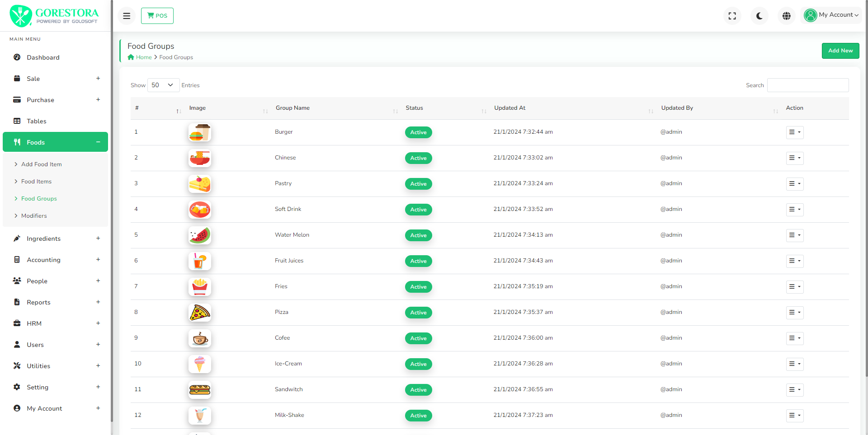Expand the Setting sidebar menu

pyautogui.click(x=55, y=387)
